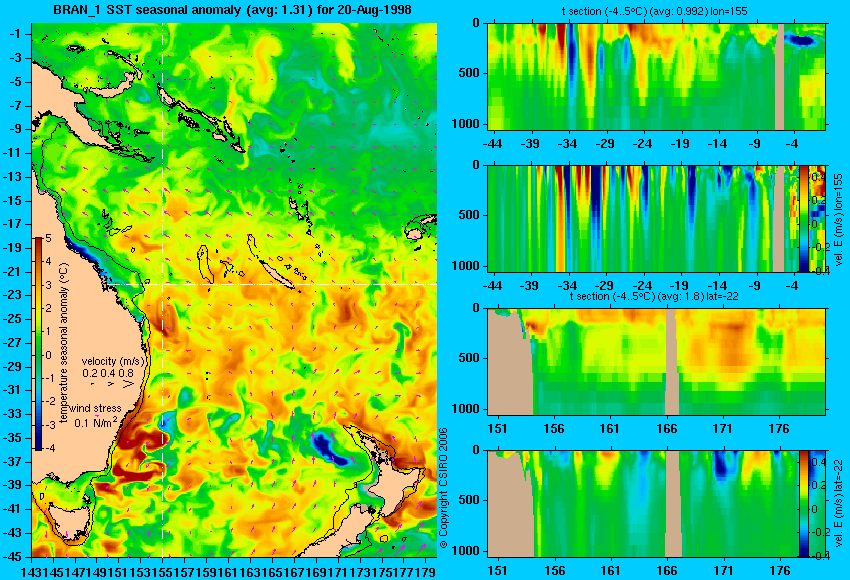Click the 'vel. E (m/s) lat=-22' label

click(x=838, y=504)
